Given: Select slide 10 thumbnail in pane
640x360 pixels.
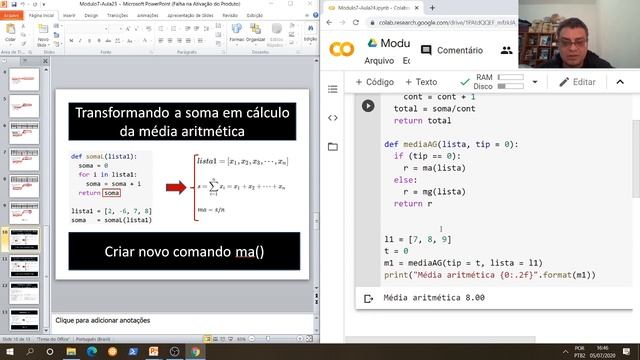Looking at the screenshot, I should 24,240.
